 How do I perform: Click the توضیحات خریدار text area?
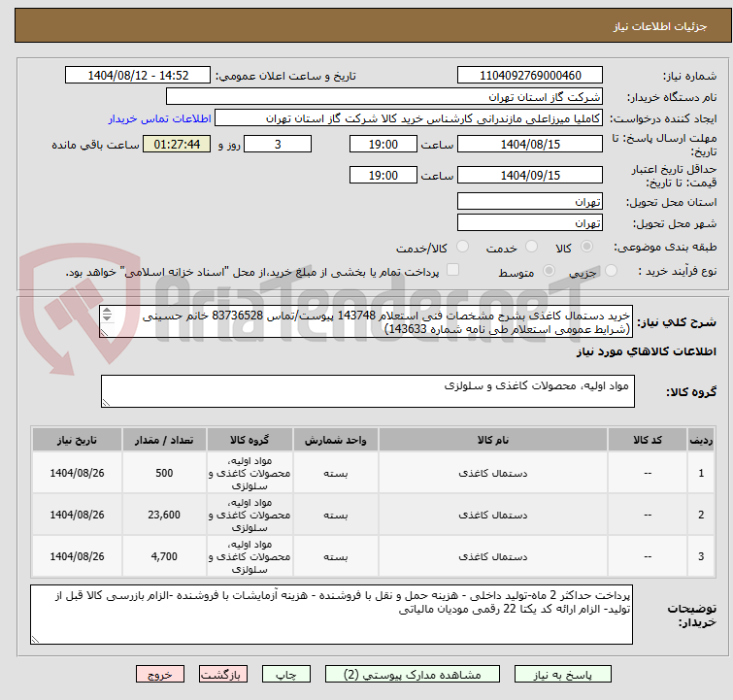tap(331, 615)
